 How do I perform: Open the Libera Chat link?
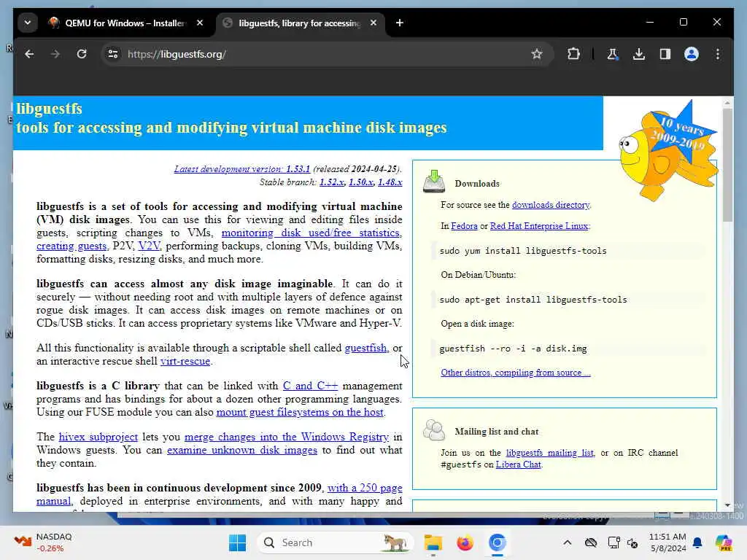pyautogui.click(x=519, y=464)
